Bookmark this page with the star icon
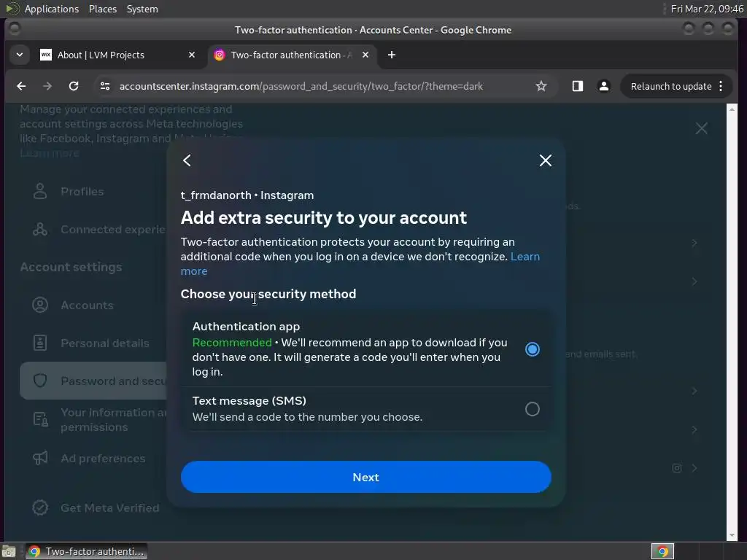 pos(541,86)
